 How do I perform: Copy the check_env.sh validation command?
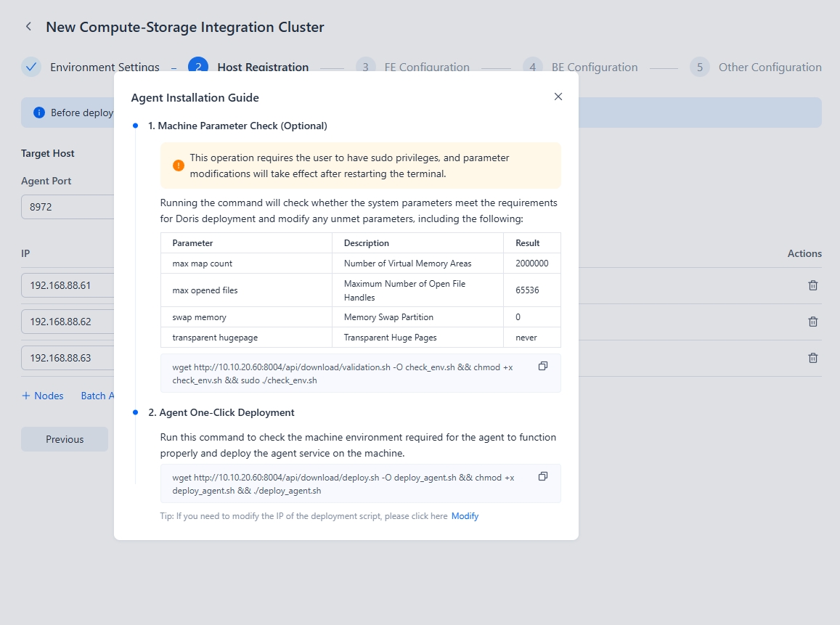543,367
